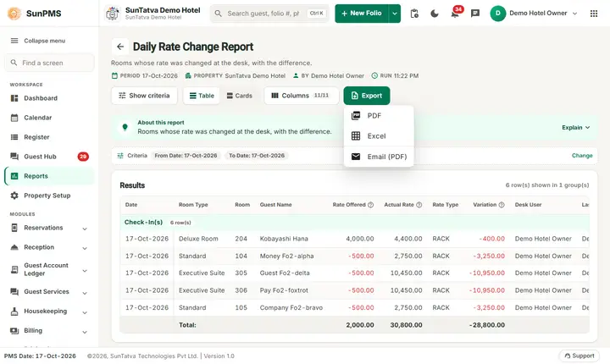Screen dimensions: 610x364
Task: Open notifications bell with 34 badge
Action: 455,14
